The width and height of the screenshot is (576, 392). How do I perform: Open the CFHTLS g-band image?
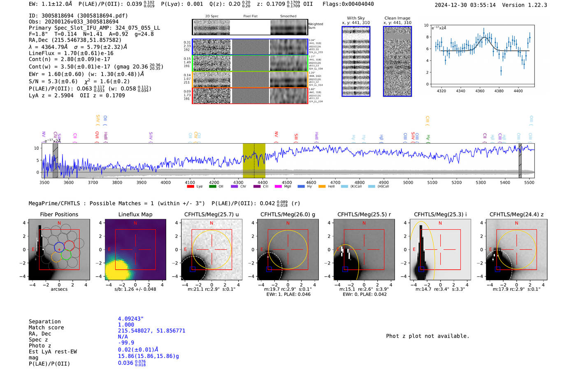[288, 249]
